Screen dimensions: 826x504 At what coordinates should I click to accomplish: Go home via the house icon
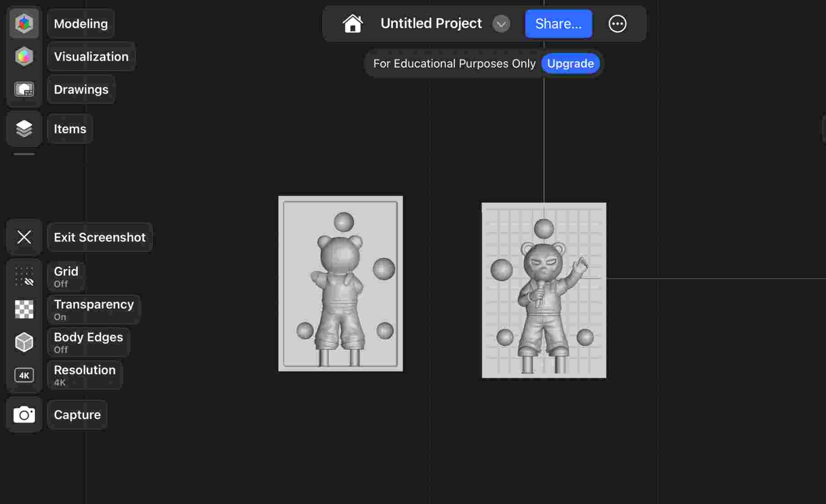click(x=353, y=24)
